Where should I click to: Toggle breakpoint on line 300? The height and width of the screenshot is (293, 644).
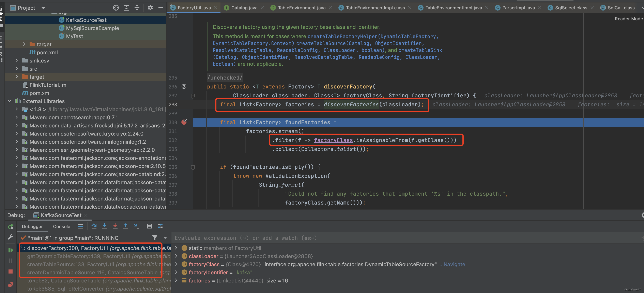[184, 122]
